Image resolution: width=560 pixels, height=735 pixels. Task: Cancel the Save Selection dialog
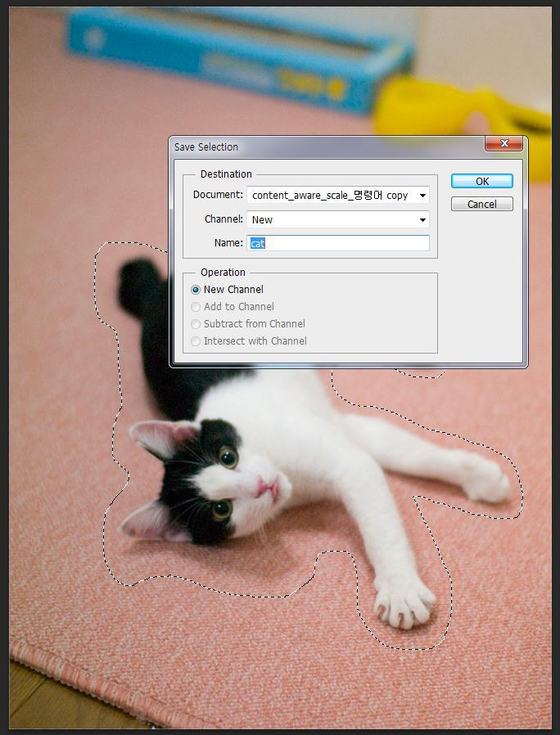pos(481,204)
